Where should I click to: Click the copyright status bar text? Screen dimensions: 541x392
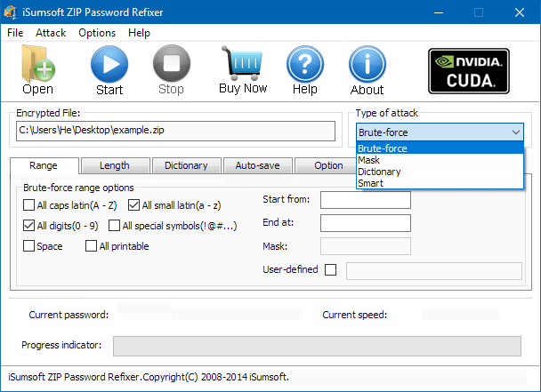[149, 377]
